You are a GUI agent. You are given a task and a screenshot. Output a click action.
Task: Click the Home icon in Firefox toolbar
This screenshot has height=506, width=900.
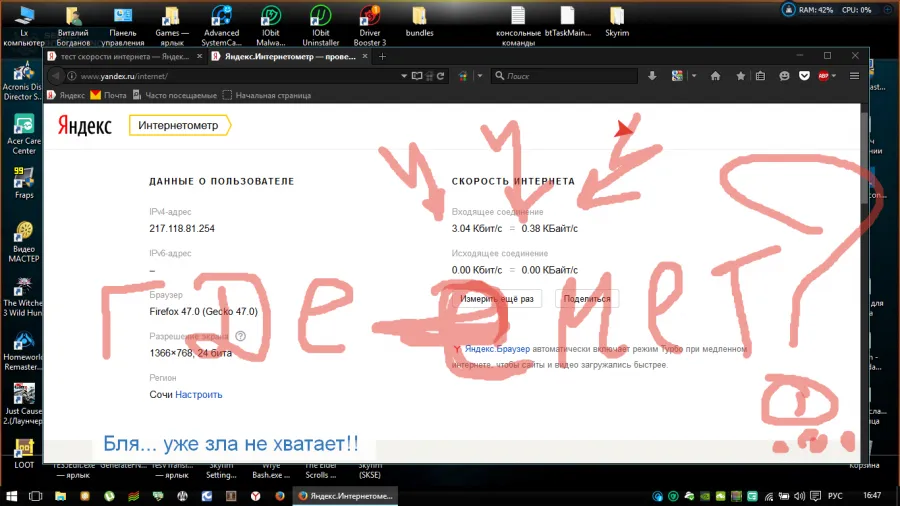tap(715, 76)
